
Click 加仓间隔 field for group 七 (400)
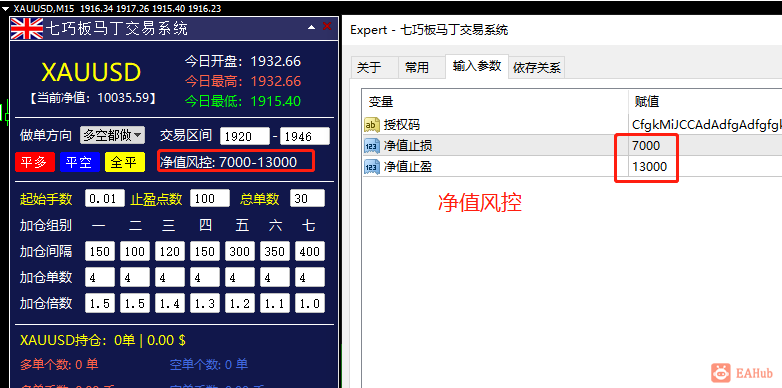tap(310, 251)
